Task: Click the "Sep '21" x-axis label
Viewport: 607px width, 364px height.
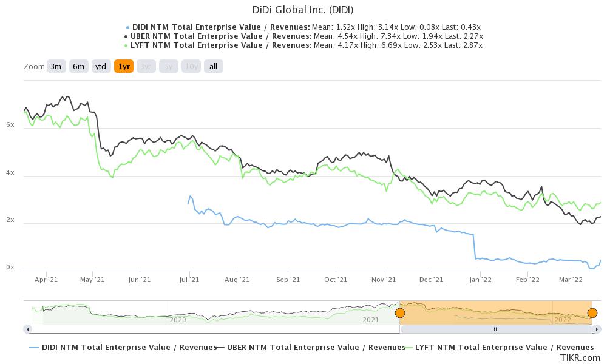Action: pos(288,280)
